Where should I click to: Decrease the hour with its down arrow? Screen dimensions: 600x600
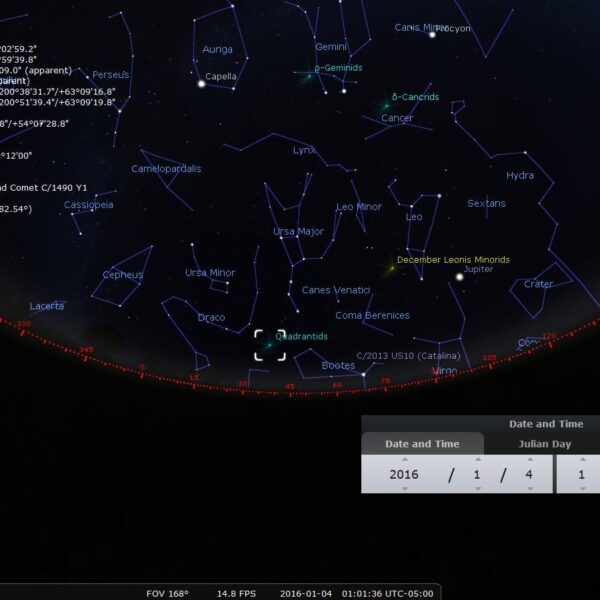tap(582, 489)
